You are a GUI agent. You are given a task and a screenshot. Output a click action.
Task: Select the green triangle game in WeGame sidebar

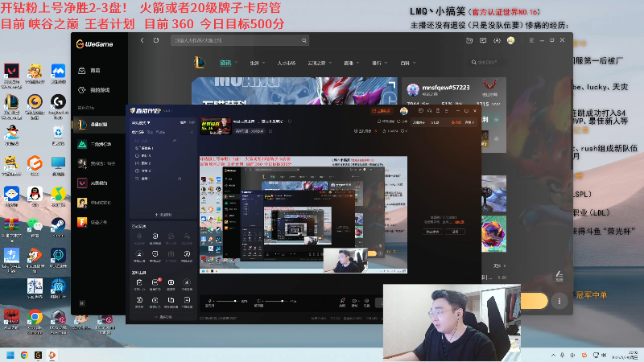point(82,144)
